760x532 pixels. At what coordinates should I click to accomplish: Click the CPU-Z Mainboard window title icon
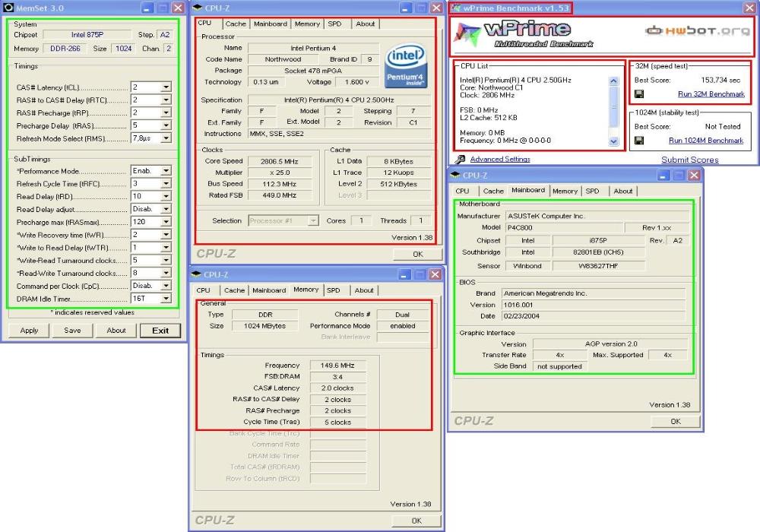(454, 175)
